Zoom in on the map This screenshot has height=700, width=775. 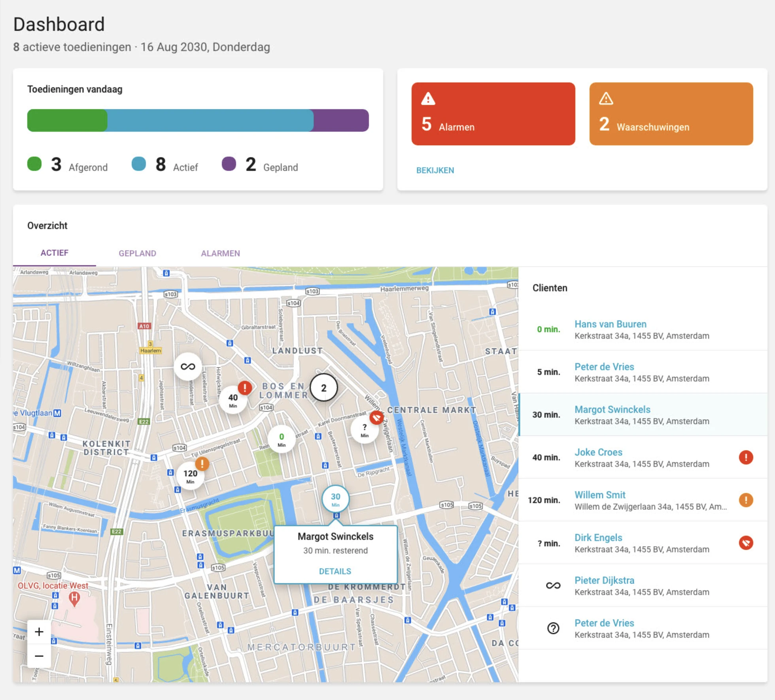[x=39, y=632]
